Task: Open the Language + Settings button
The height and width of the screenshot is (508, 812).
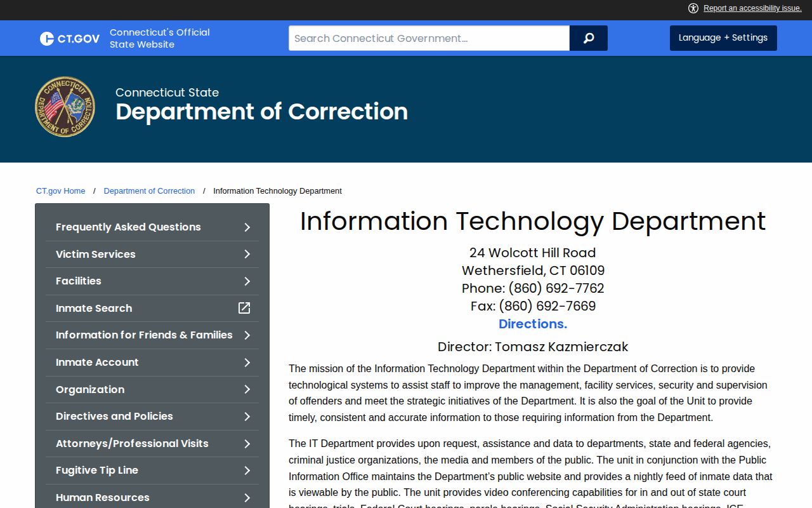Action: coord(723,38)
